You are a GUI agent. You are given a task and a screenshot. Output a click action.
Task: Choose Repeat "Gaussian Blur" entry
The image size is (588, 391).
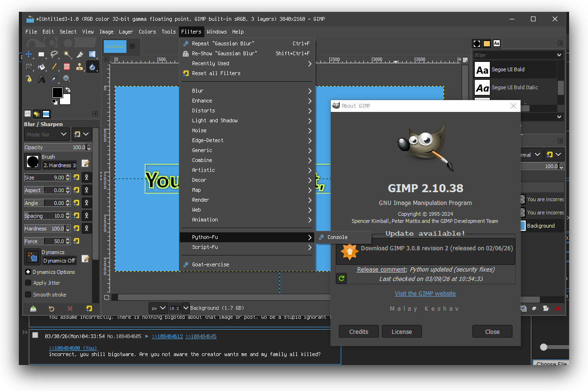pos(247,43)
